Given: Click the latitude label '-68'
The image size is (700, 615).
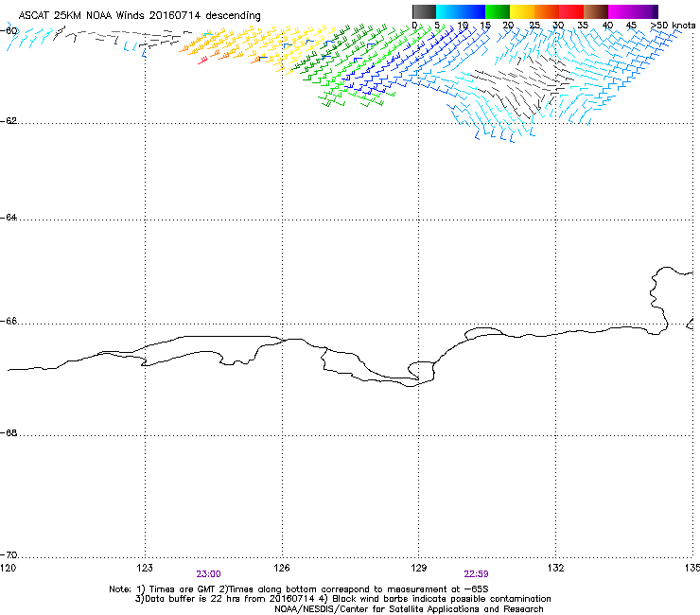Looking at the screenshot, I should coord(9,433).
